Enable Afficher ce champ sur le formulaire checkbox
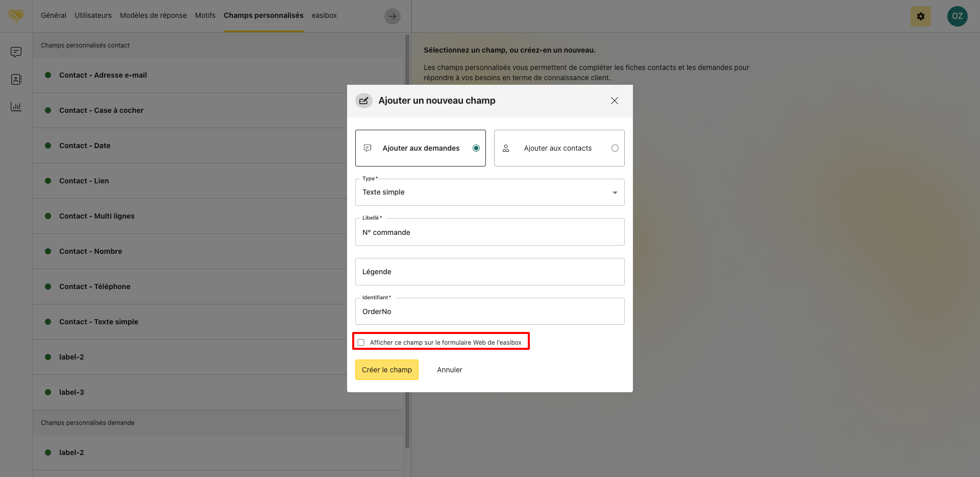This screenshot has width=980, height=477. click(361, 342)
